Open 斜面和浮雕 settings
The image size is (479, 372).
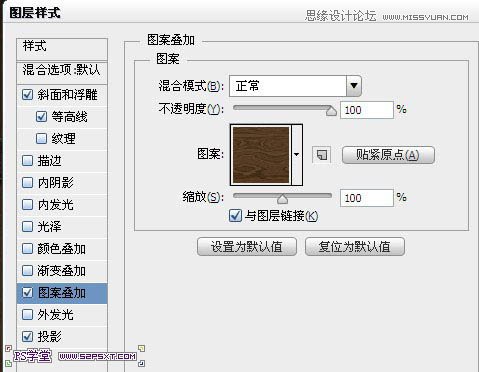[67, 95]
